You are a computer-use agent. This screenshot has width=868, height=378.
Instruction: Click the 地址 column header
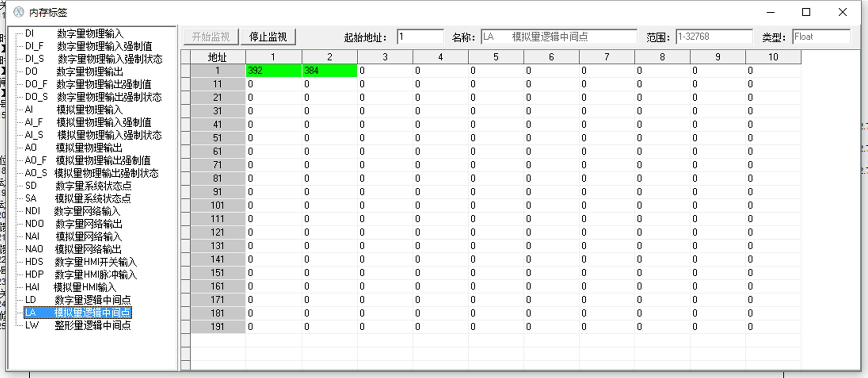coord(217,57)
